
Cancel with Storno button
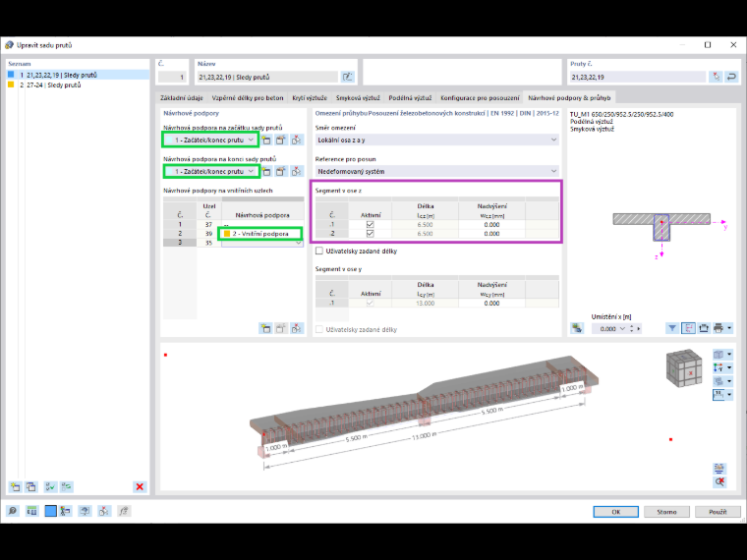666,512
